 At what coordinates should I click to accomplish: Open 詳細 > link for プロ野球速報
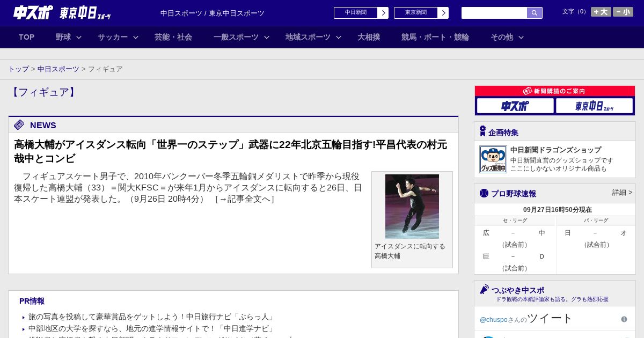[x=622, y=193]
